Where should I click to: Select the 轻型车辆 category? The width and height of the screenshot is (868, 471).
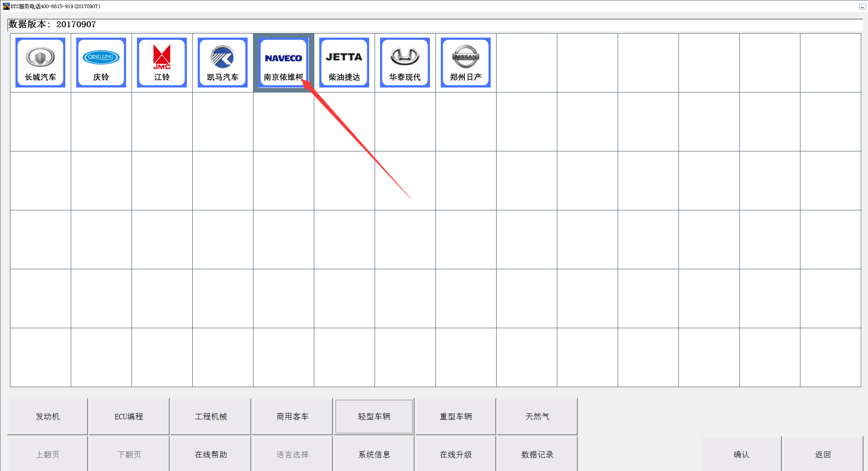[x=374, y=417]
